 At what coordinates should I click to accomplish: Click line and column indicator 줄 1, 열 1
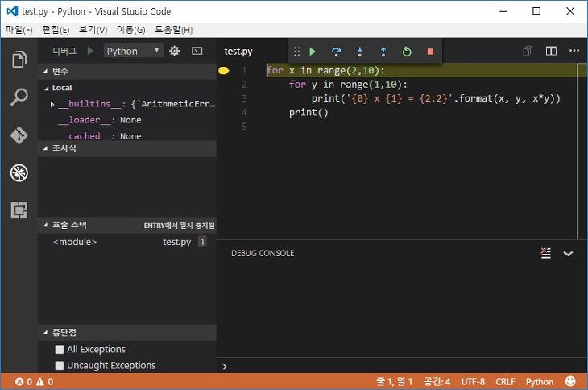click(394, 382)
